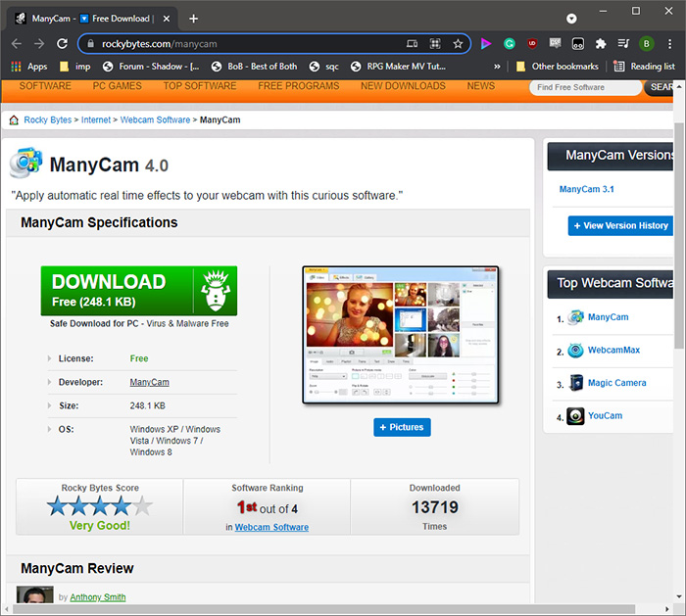The height and width of the screenshot is (616, 686).
Task: Open the ManyCam 3.1 version link
Action: pos(587,189)
